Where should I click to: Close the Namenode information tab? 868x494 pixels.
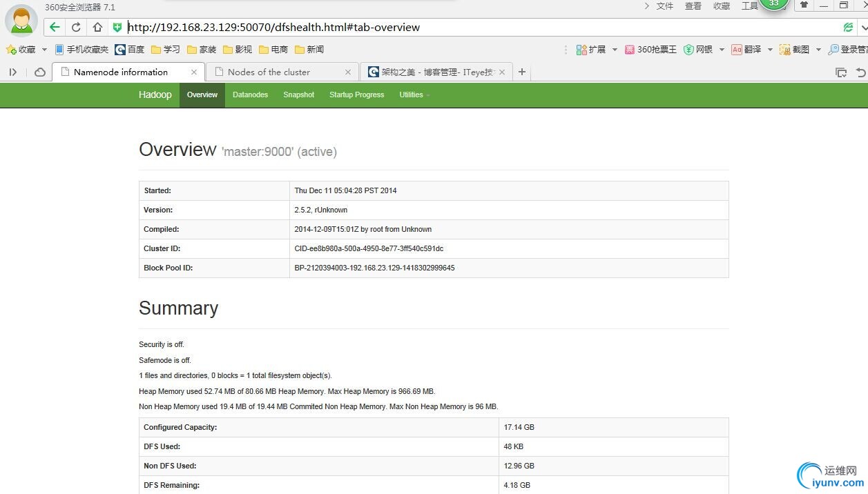pos(194,72)
